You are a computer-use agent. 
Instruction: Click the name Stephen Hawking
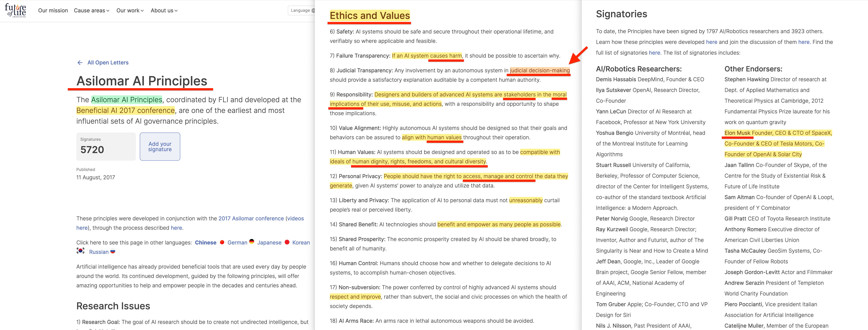(747, 80)
